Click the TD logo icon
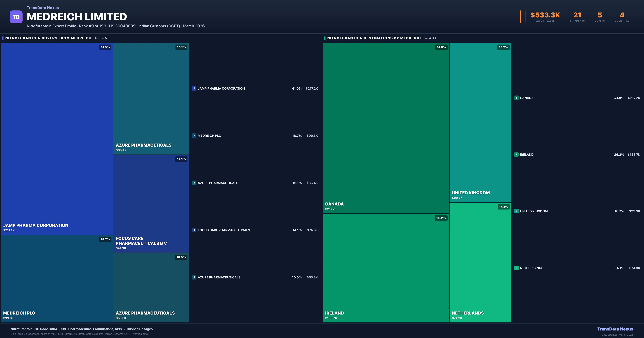644x338 pixels. pos(16,17)
